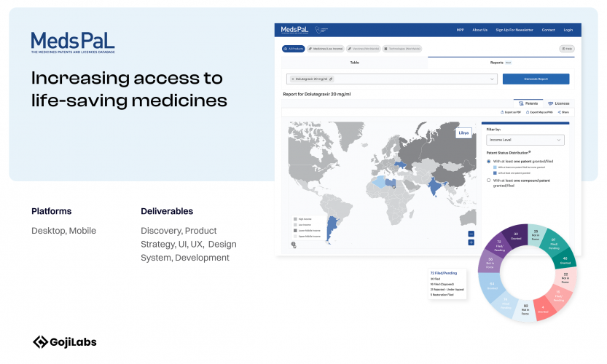Switch to the Licences sub-tab
The width and height of the screenshot is (607, 364).
pos(558,103)
